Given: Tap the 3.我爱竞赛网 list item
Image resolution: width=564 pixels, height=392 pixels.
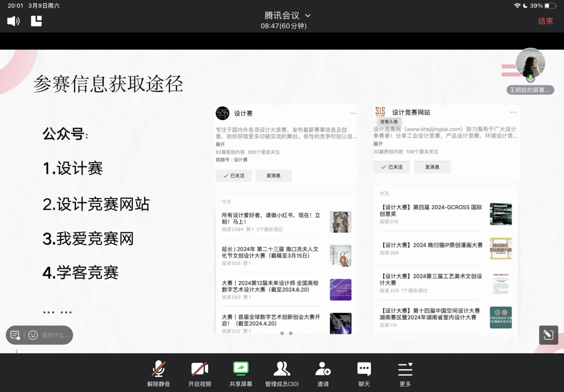Looking at the screenshot, I should (x=88, y=239).
